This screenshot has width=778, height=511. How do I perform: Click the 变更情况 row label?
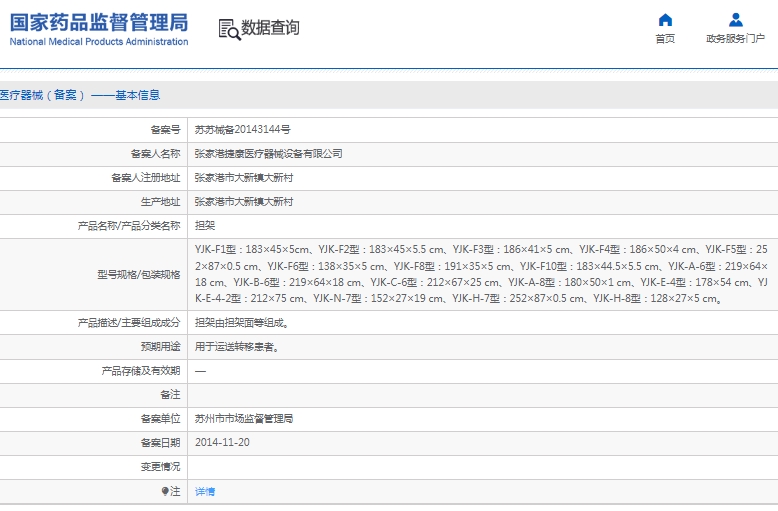pos(160,467)
